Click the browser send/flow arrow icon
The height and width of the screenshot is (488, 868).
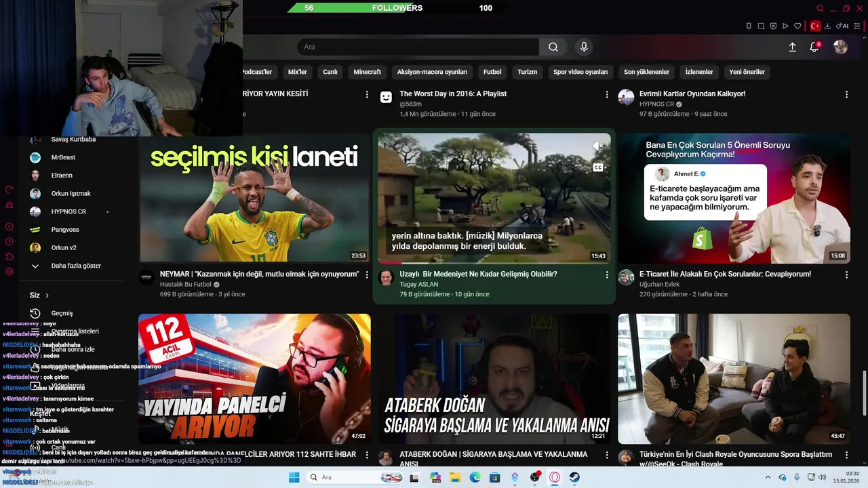point(785,26)
